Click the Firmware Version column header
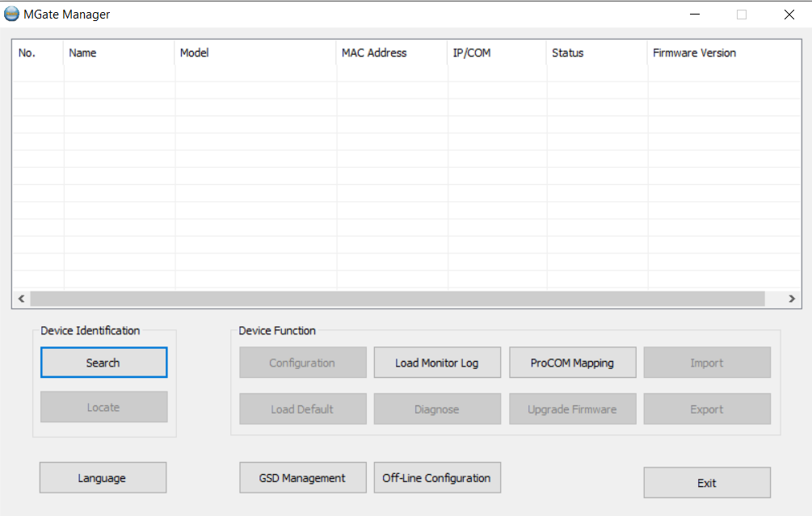 (724, 52)
